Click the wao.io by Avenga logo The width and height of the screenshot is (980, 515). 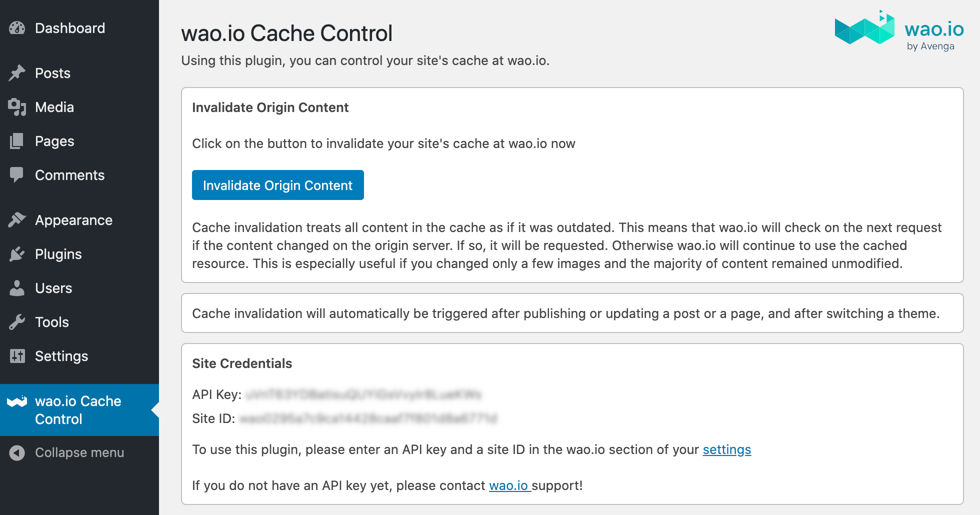[899, 31]
